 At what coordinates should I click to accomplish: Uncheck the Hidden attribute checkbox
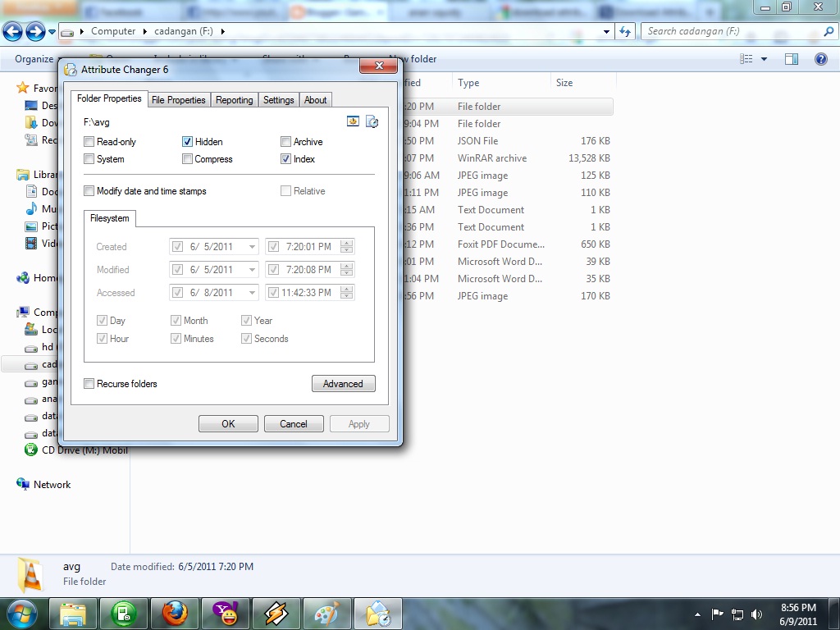187,141
